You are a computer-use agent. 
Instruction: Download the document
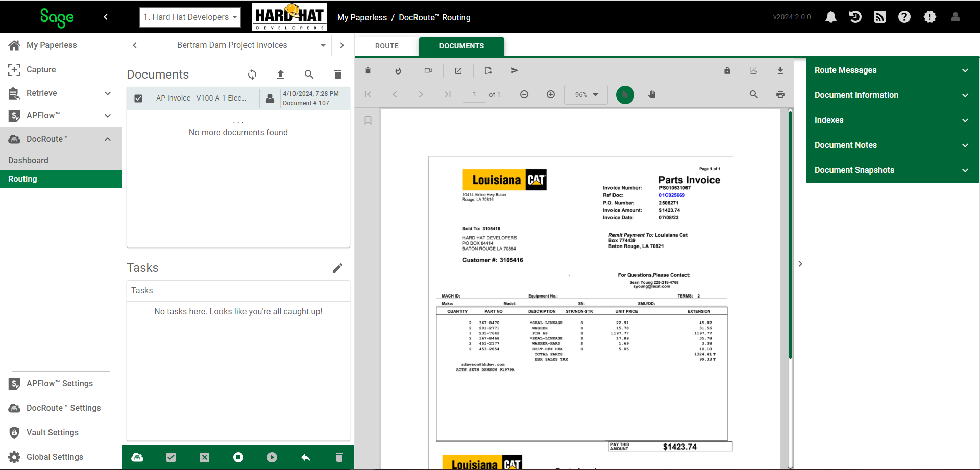tap(780, 70)
